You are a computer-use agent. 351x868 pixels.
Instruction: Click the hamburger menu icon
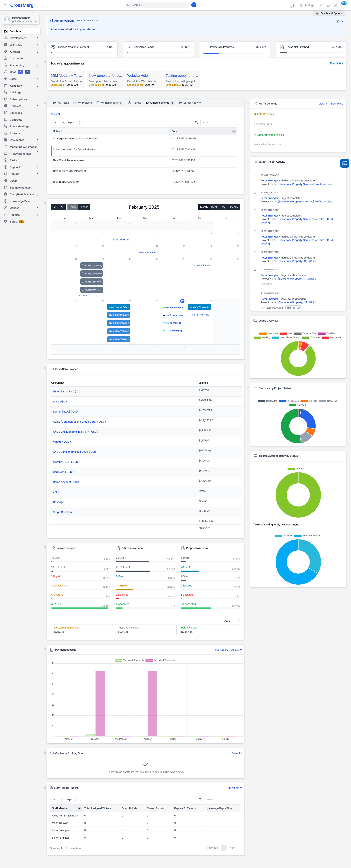pos(5,5)
